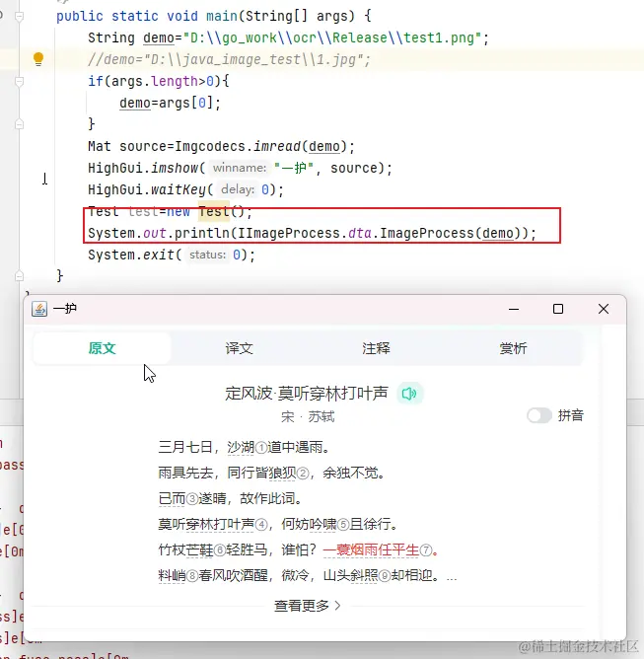Click the public static void main declaration
Screen dimensions: 644x659
(214, 16)
